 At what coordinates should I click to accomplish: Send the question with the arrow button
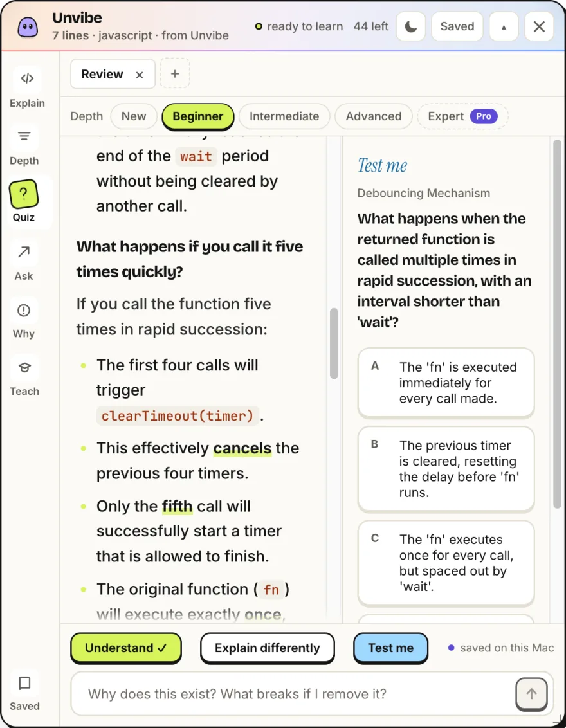tap(532, 694)
